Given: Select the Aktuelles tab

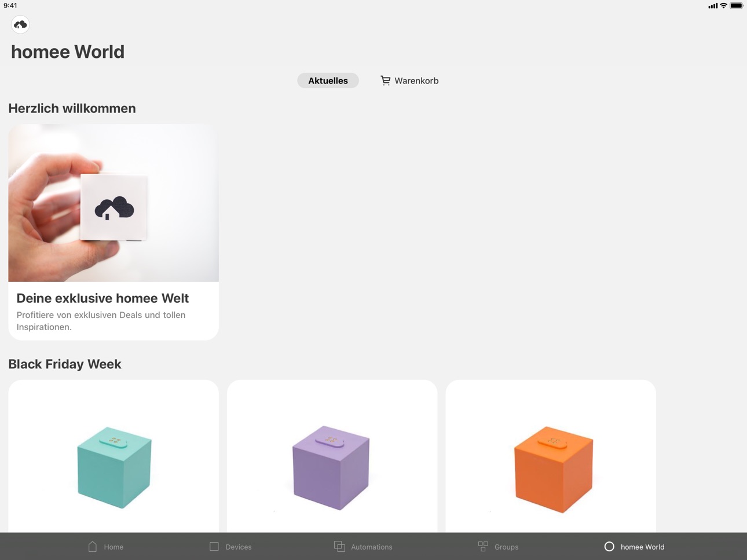Looking at the screenshot, I should tap(328, 80).
